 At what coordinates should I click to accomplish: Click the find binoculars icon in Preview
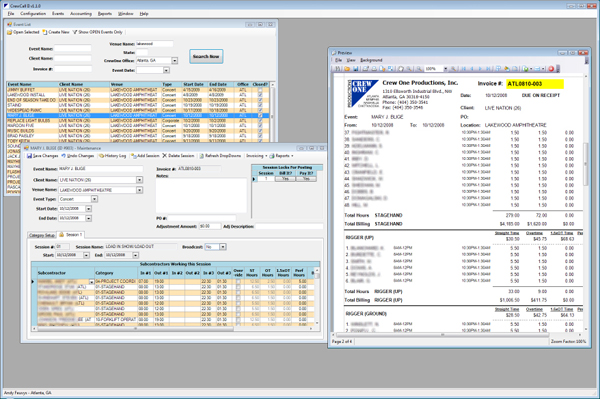click(337, 69)
